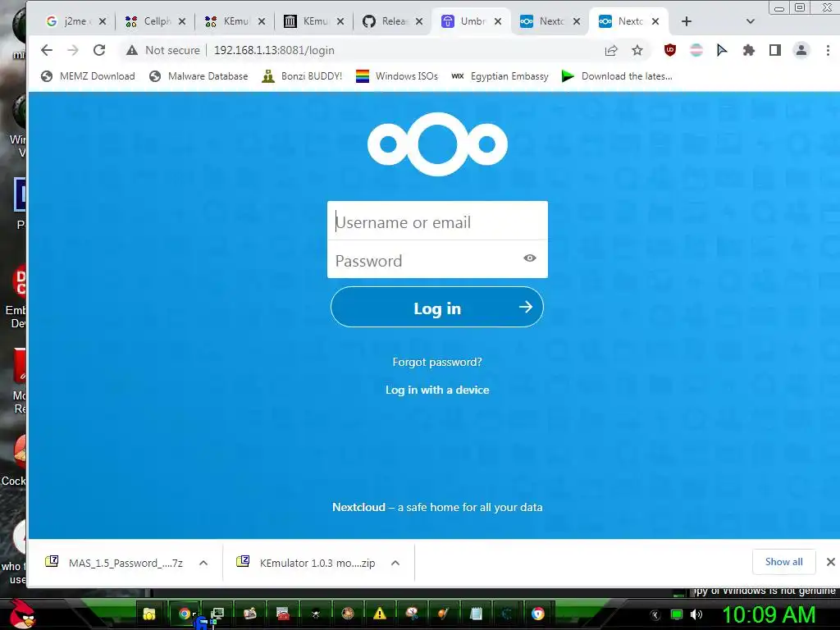Click the 10:09 AM clock
The height and width of the screenshot is (630, 840).
[769, 615]
